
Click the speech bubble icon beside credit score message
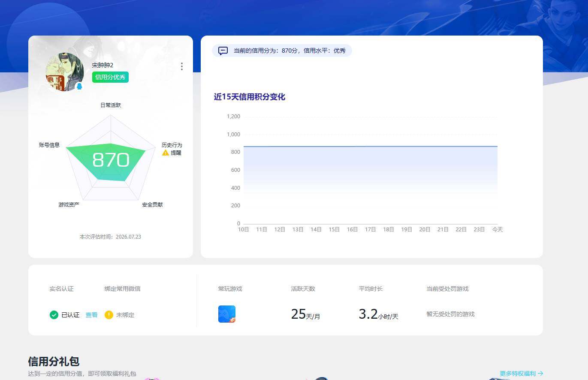(223, 51)
